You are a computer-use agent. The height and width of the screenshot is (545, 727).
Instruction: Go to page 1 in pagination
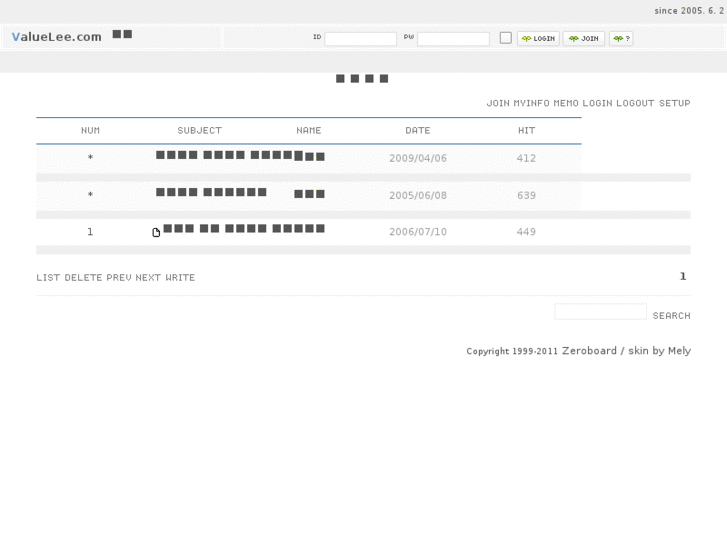(x=683, y=276)
